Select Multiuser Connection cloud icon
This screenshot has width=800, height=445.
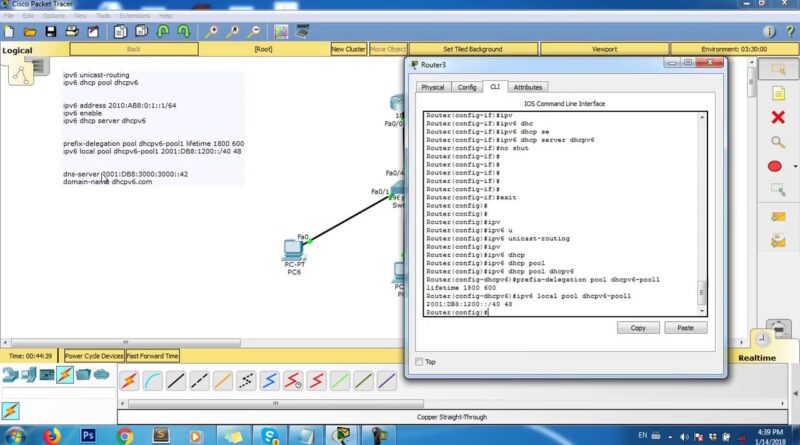[x=102, y=375]
